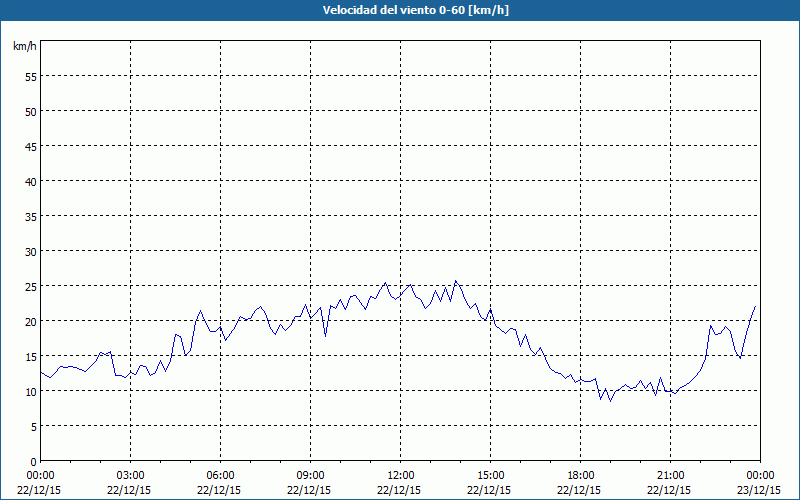800x500 pixels.
Task: Click the 21:00 time label
Action: (670, 476)
